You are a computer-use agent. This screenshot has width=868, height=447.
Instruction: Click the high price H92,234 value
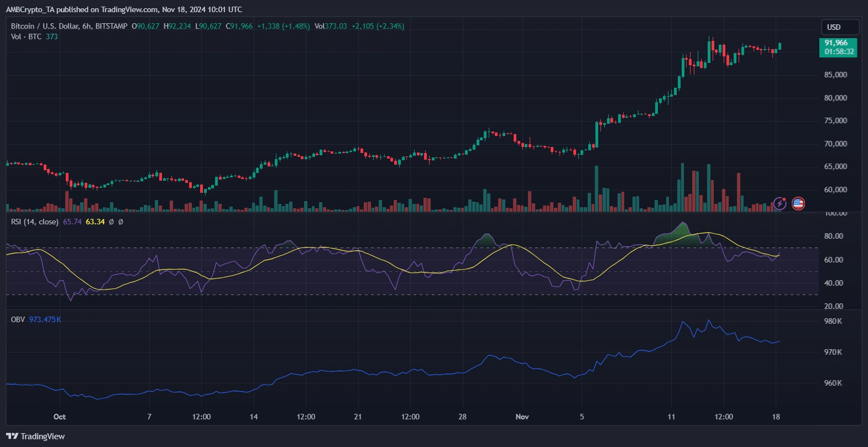pos(177,26)
